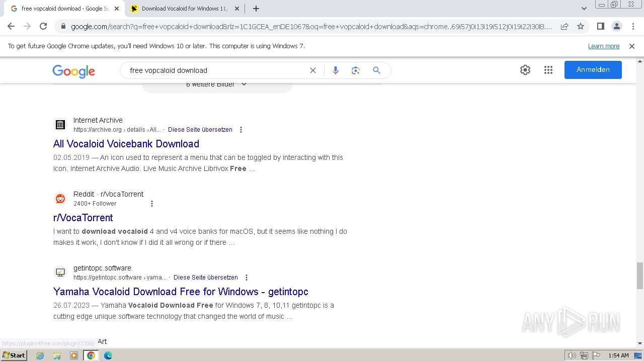This screenshot has height=362, width=644.
Task: Bookmark this page with the star icon
Action: point(581,26)
